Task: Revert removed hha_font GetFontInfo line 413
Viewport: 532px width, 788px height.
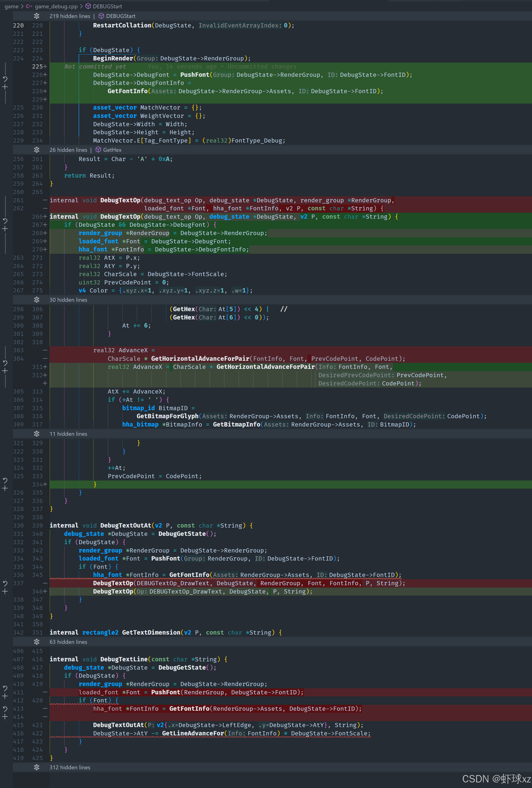Action: (5, 709)
